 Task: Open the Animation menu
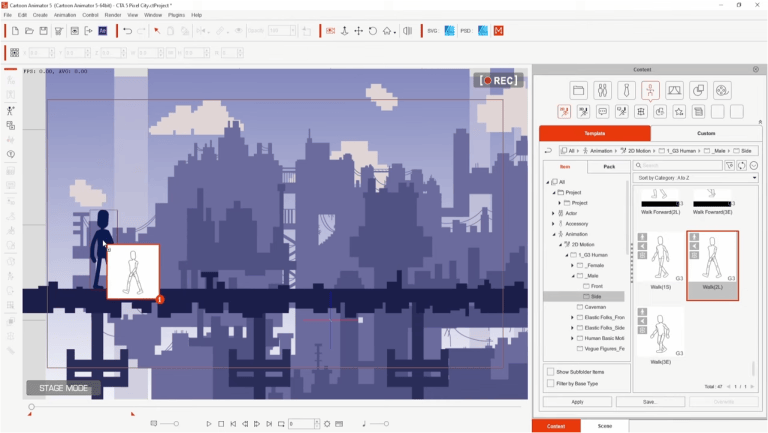click(x=65, y=15)
